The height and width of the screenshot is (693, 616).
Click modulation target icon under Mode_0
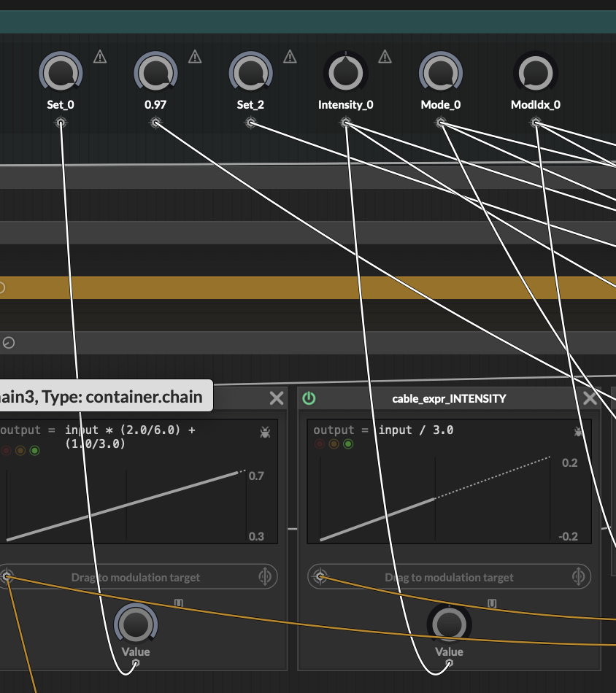click(441, 123)
